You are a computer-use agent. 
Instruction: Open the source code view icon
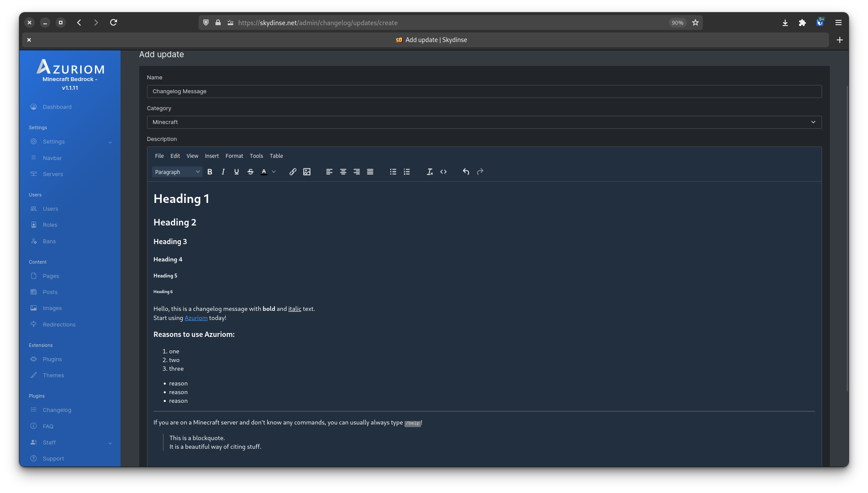443,172
